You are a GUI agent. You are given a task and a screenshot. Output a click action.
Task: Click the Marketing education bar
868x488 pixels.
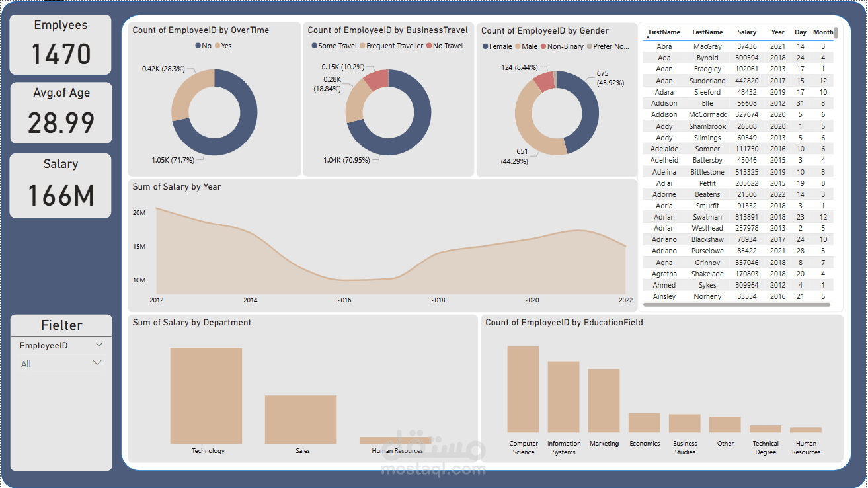coord(604,401)
